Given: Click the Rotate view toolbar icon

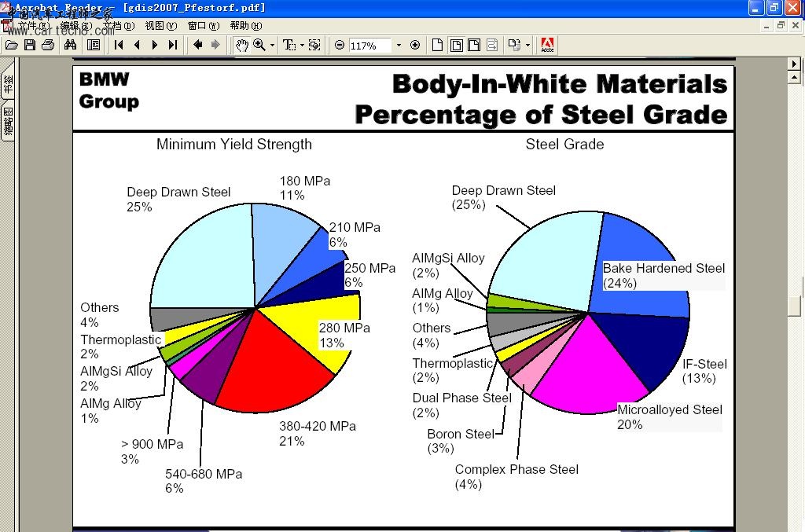Looking at the screenshot, I should [514, 45].
